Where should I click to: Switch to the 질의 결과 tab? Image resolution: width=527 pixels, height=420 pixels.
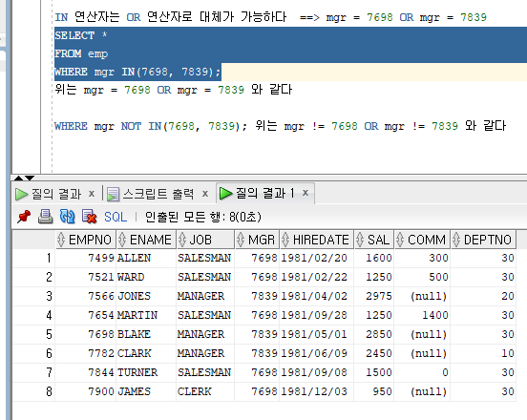[x=56, y=194]
